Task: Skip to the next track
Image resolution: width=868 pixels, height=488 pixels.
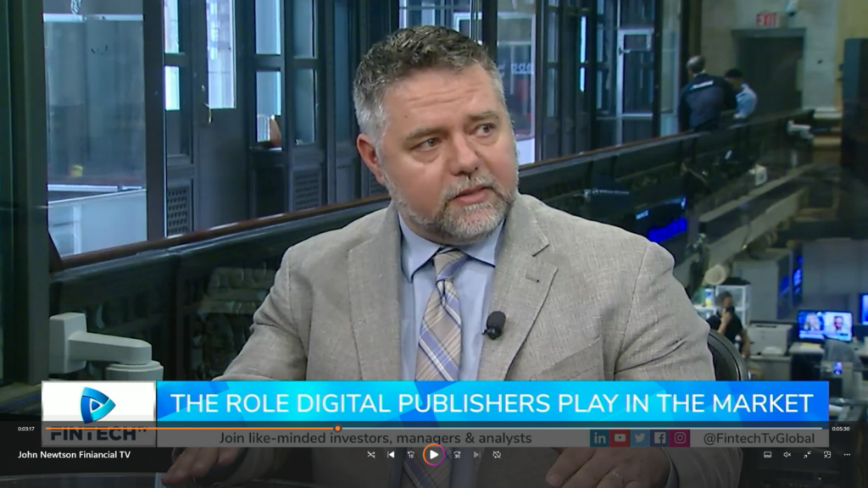Action: (x=476, y=455)
